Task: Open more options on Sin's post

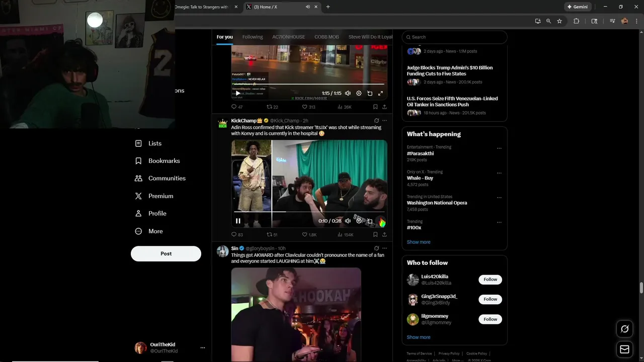Action: click(384, 248)
